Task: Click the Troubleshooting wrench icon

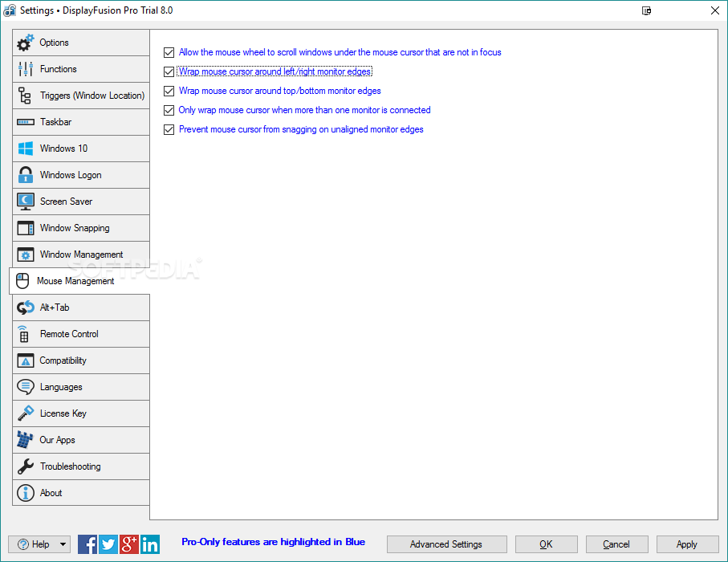Action: 26,466
